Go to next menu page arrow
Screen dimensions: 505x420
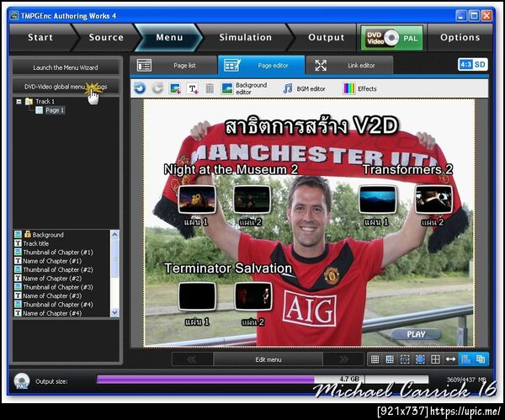pos(343,359)
